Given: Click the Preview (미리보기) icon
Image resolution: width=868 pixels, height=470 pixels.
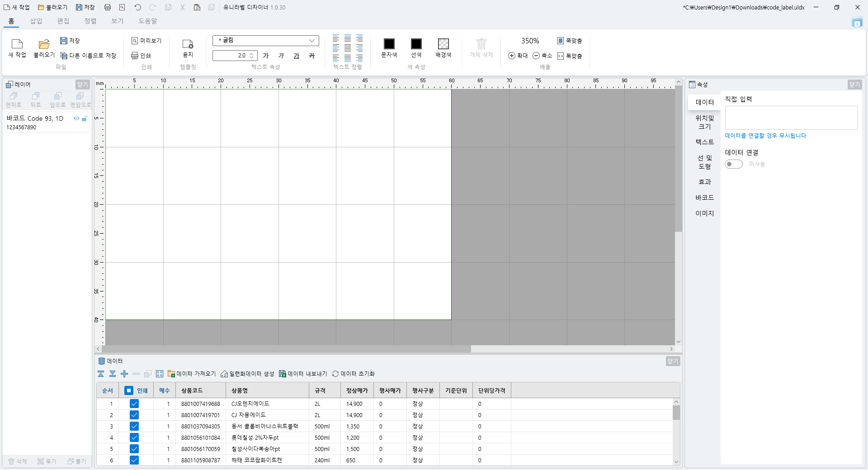Looking at the screenshot, I should click(x=135, y=41).
